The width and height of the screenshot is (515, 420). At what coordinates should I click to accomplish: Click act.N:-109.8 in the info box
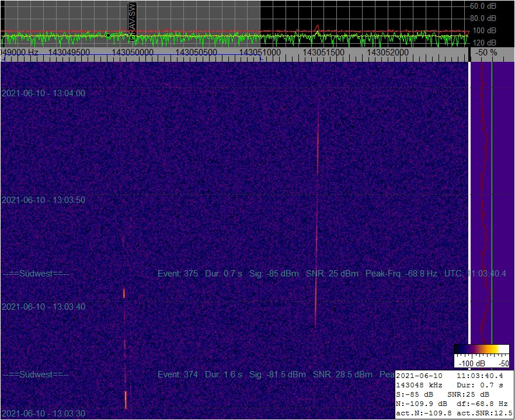click(424, 413)
